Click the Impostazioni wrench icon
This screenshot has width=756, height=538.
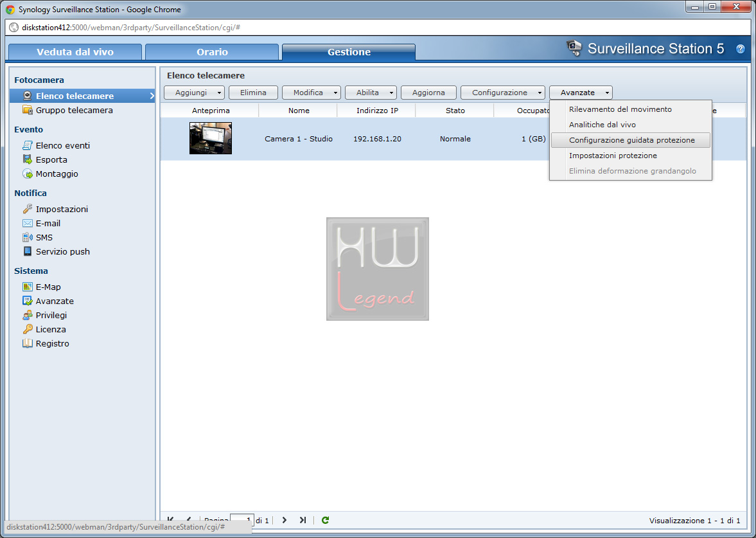tap(28, 209)
